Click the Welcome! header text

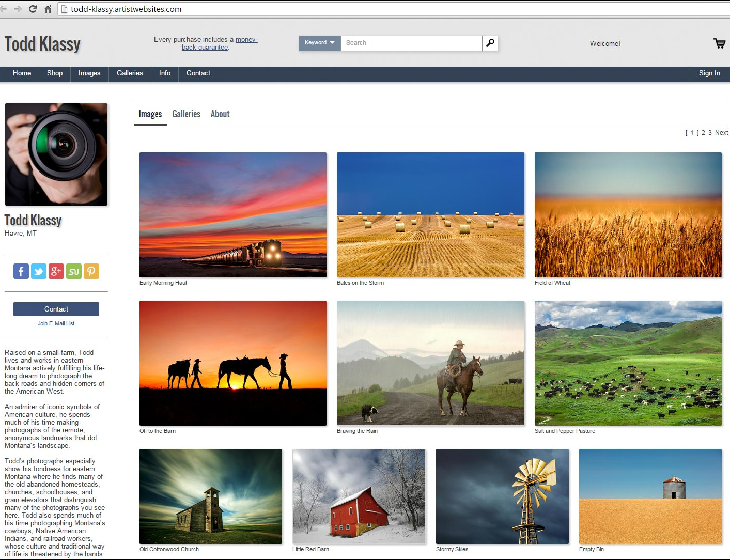click(x=605, y=43)
